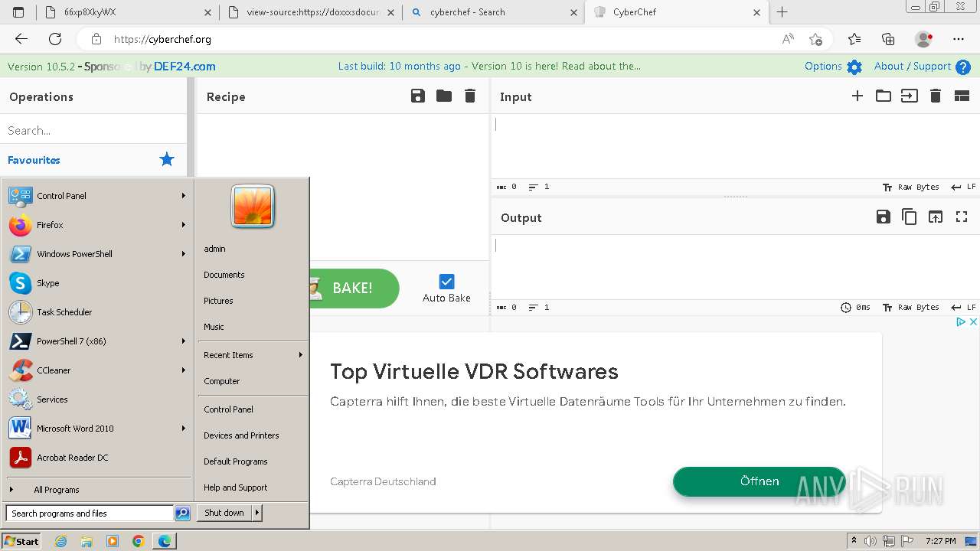Expand the Recent Items submenu
The height and width of the screenshot is (551, 980).
point(253,355)
